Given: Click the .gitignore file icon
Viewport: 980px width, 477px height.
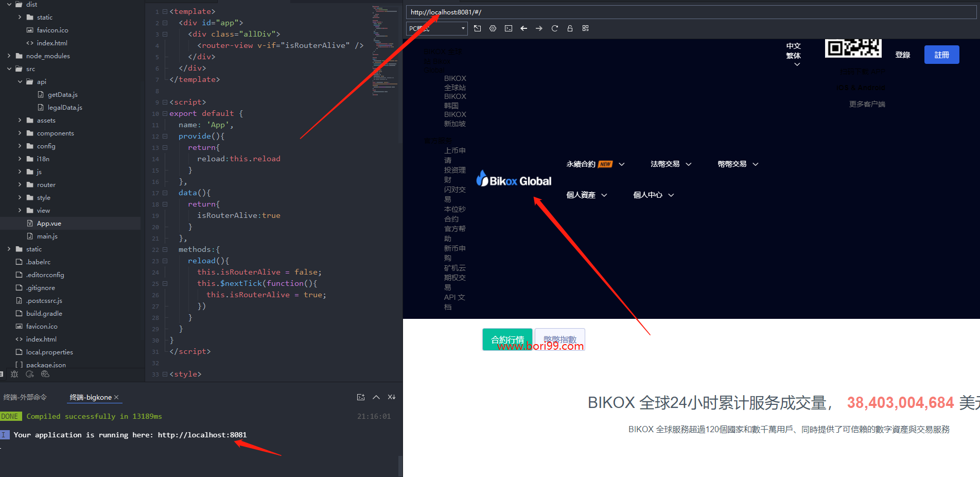Looking at the screenshot, I should 19,288.
